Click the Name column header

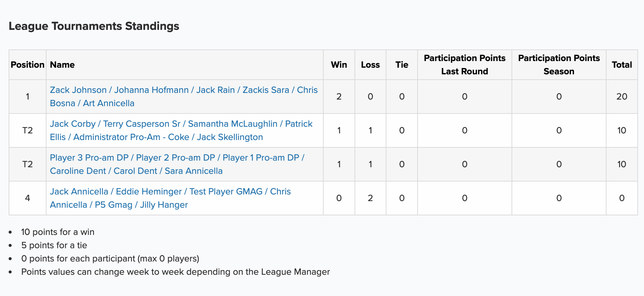[62, 65]
